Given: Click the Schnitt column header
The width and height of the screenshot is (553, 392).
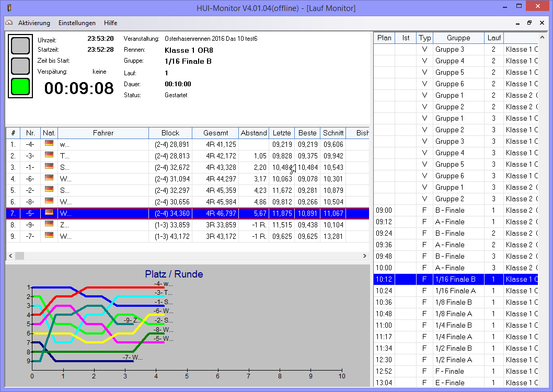Looking at the screenshot, I should [x=333, y=133].
